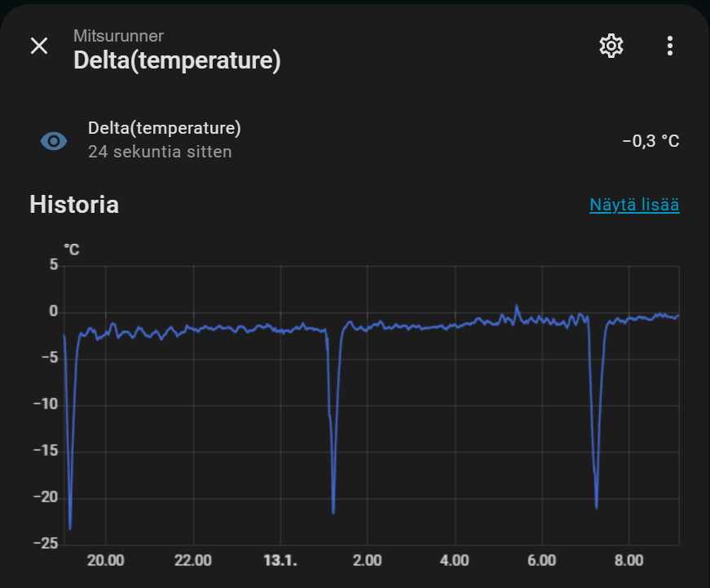Click the 13.1. date axis label
This screenshot has height=588, width=710.
click(280, 561)
